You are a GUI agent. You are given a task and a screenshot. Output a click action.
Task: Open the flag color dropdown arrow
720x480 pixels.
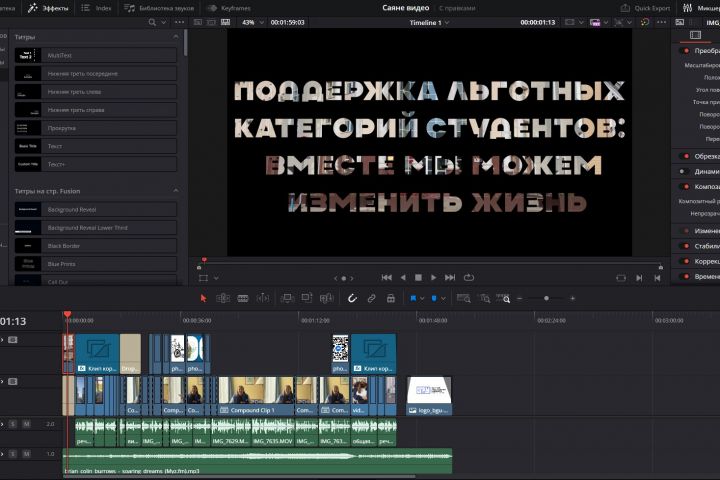coord(422,299)
